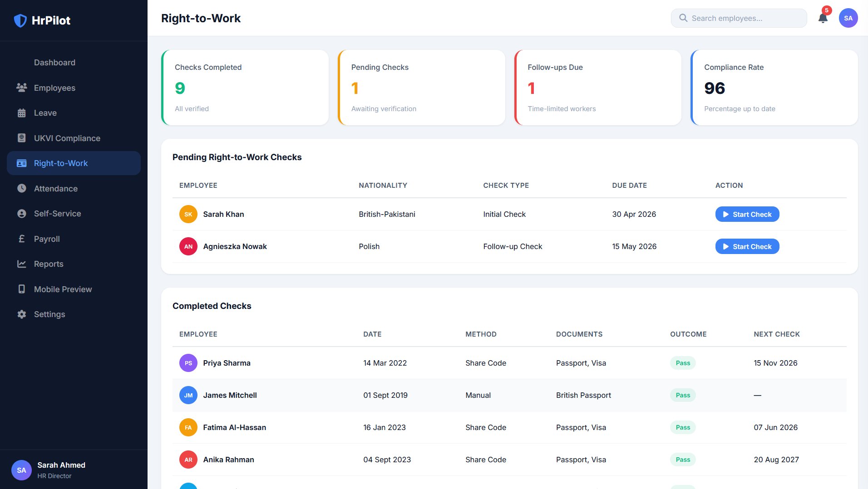Click the Mobile Preview phone icon

[x=21, y=289]
